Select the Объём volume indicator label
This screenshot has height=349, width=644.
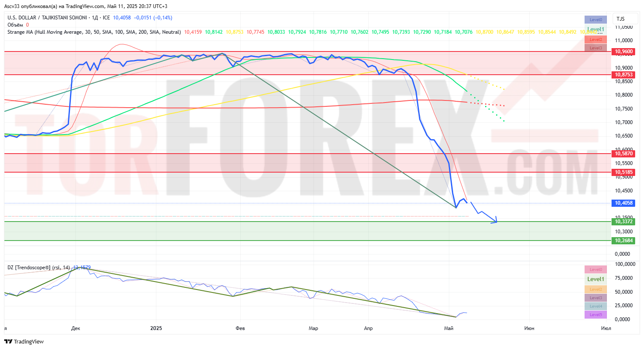point(15,25)
